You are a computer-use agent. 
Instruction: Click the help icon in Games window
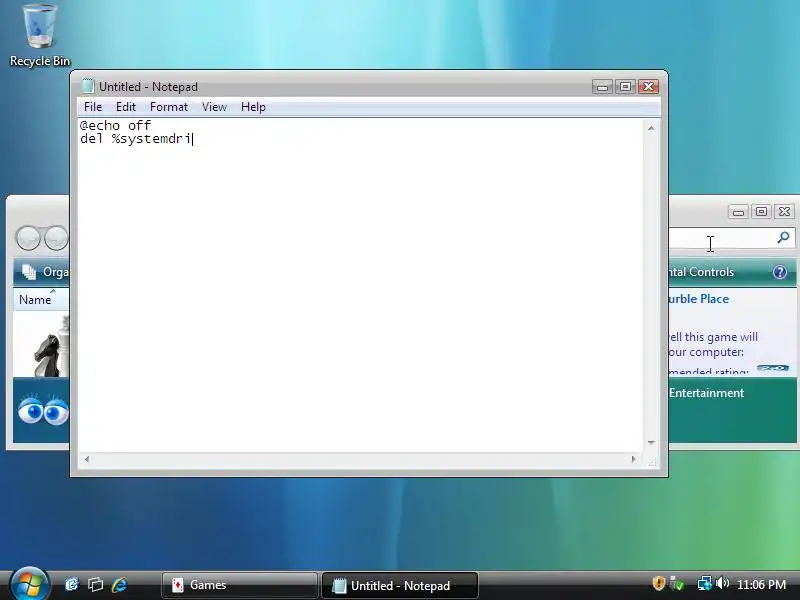coord(780,272)
